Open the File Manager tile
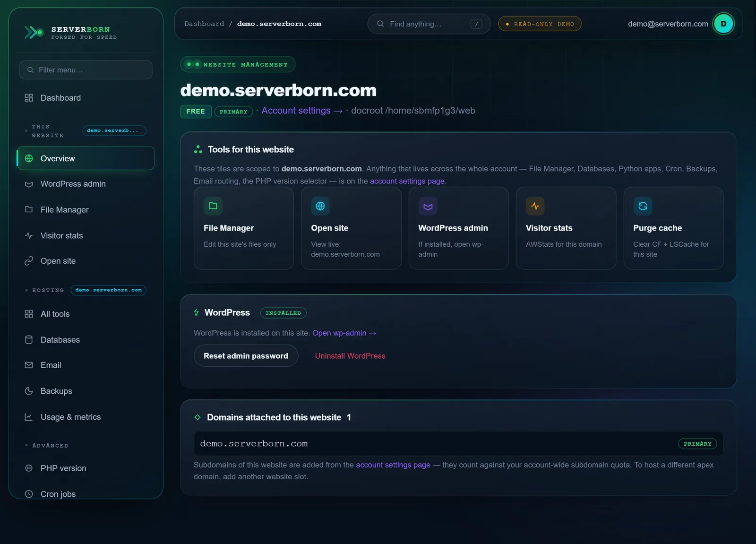The image size is (756, 544). pos(244,228)
